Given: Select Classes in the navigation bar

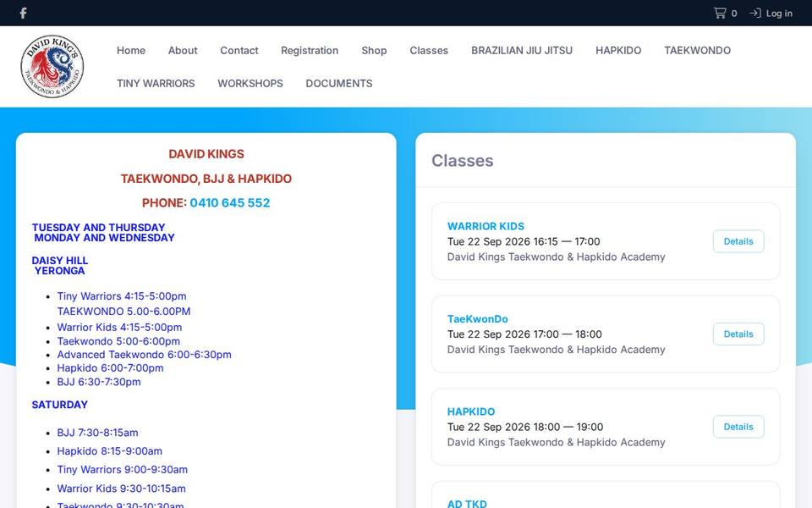Looking at the screenshot, I should click(x=429, y=50).
